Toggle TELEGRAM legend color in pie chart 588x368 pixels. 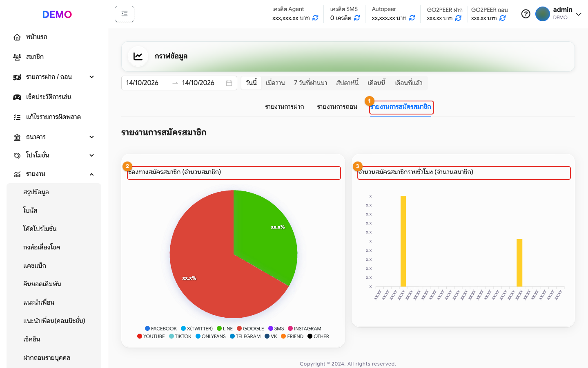[232, 337]
